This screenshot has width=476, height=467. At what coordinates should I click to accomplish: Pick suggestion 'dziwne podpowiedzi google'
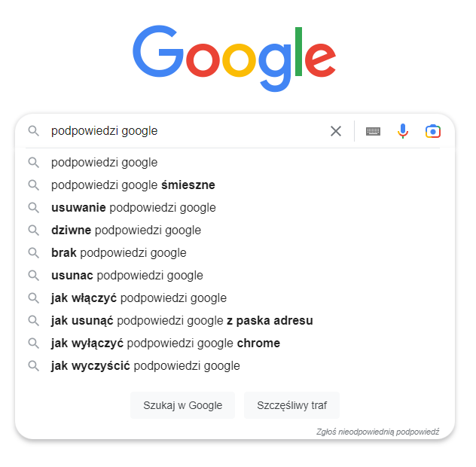(126, 230)
